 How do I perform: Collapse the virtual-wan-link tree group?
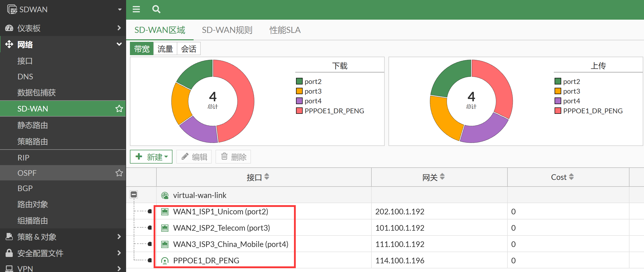pyautogui.click(x=134, y=195)
